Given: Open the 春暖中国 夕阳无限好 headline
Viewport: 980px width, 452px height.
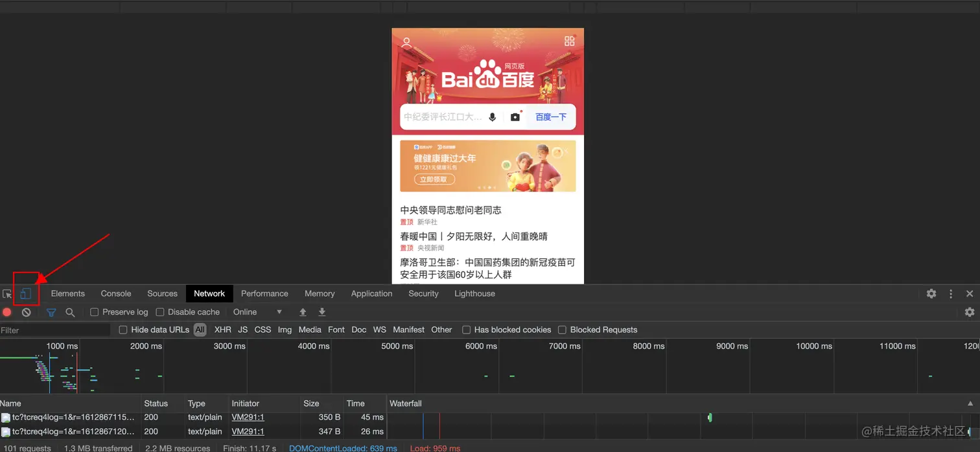Looking at the screenshot, I should pos(474,236).
